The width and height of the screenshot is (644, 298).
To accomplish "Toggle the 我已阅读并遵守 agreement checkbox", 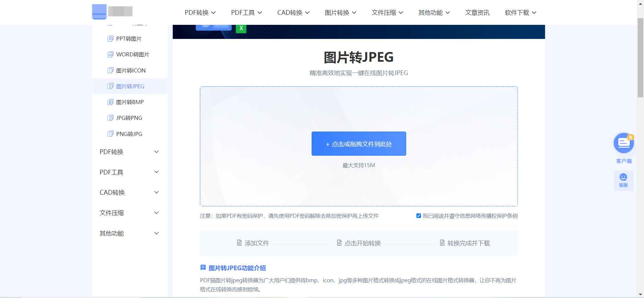I will pyautogui.click(x=419, y=216).
